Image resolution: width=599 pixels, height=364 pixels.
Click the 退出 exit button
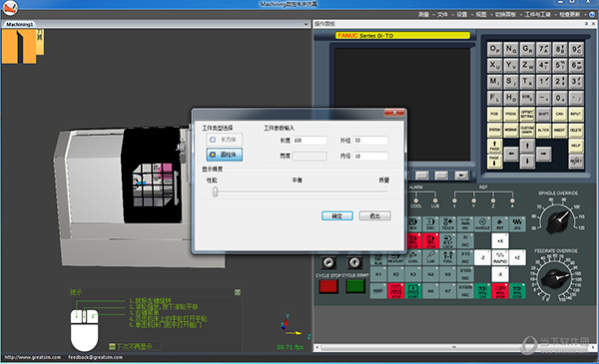point(374,216)
